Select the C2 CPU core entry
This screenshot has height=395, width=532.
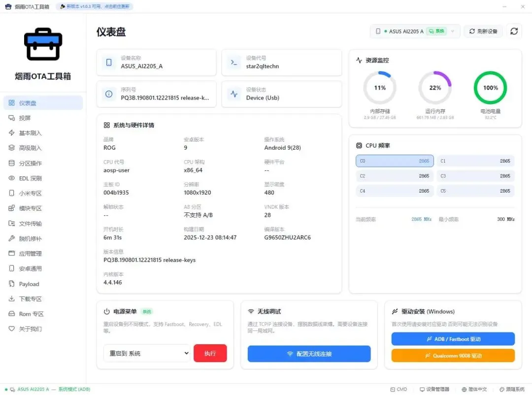click(x=395, y=176)
